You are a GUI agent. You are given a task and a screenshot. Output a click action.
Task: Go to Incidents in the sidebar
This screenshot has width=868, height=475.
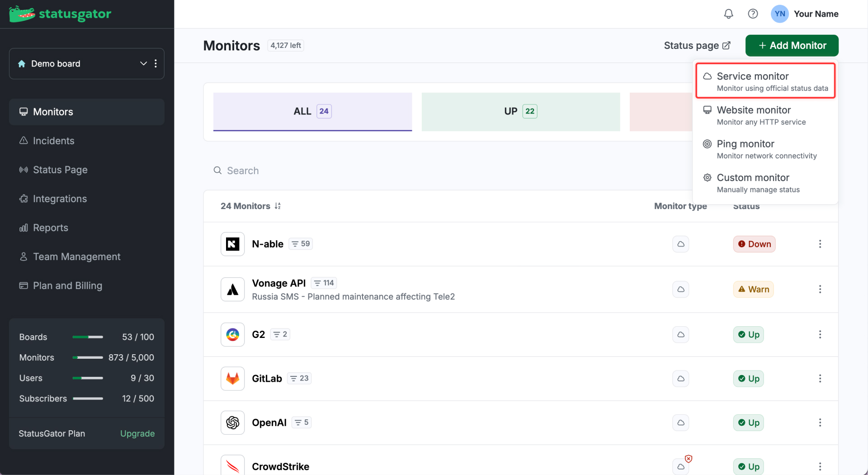87,141
